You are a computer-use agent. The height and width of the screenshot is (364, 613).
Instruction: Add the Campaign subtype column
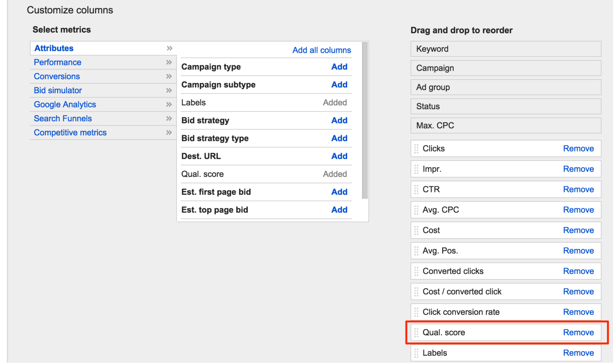(x=339, y=85)
